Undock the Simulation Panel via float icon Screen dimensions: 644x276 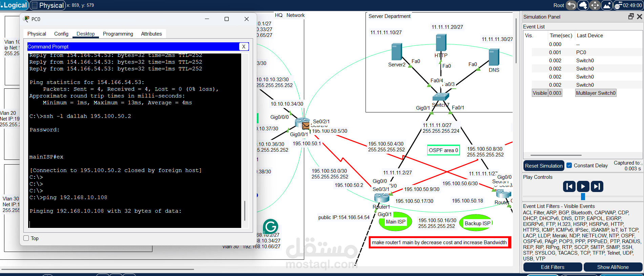pyautogui.click(x=631, y=17)
